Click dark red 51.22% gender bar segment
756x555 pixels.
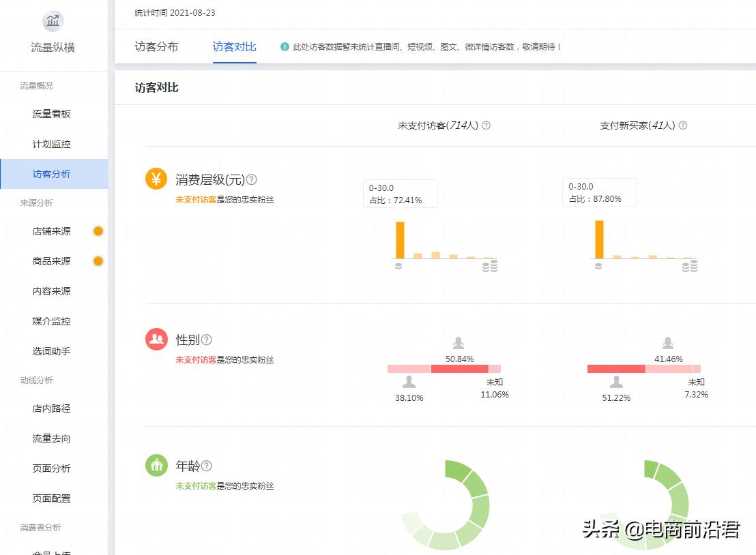click(616, 369)
